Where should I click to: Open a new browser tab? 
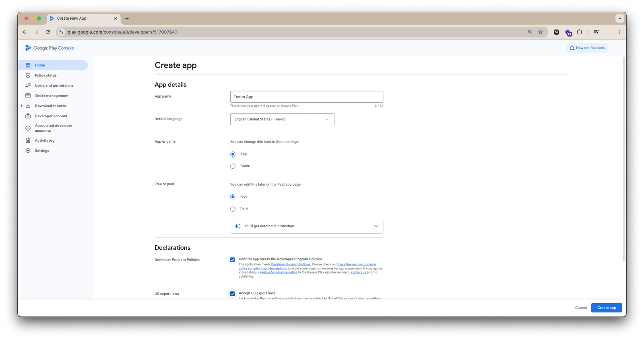click(127, 19)
